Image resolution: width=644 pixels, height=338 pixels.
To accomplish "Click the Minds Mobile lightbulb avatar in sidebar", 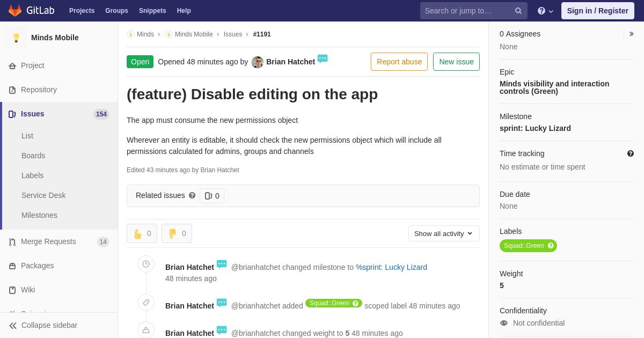I will coord(16,38).
